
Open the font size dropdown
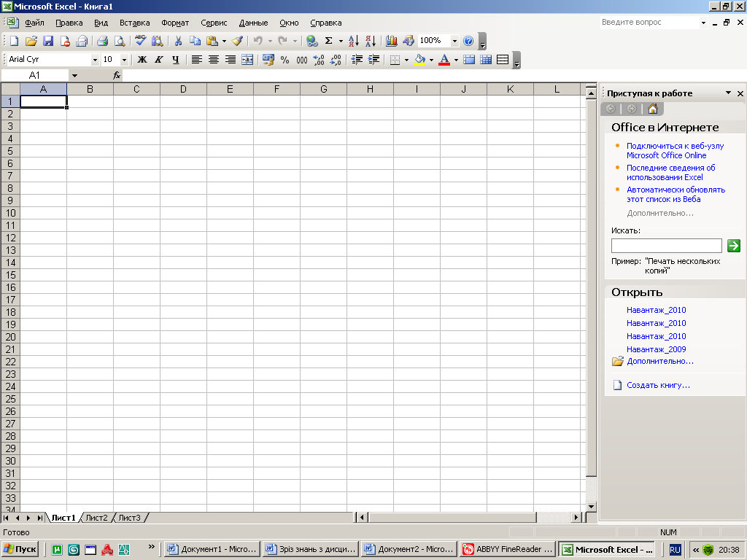click(x=124, y=60)
